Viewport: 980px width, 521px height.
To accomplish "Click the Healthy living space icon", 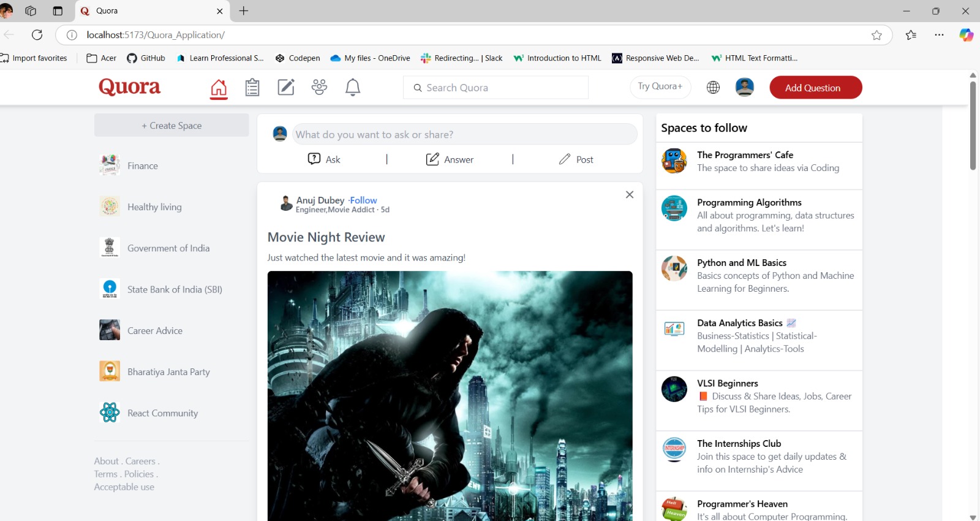I will click(110, 207).
